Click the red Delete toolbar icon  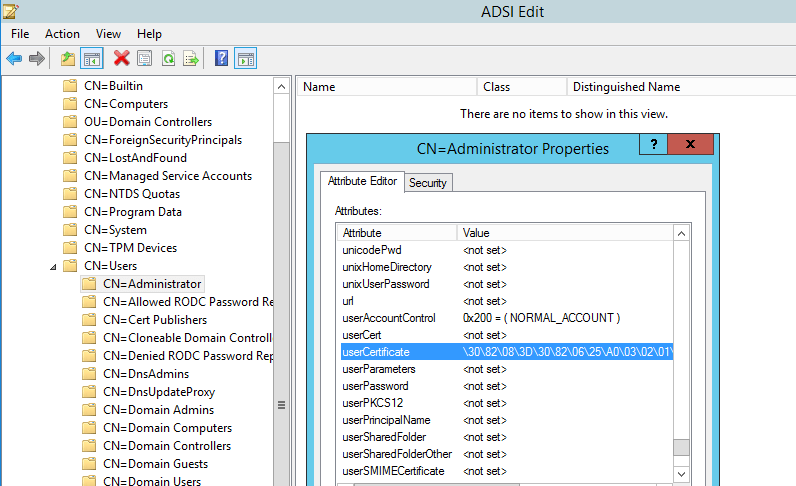[122, 59]
